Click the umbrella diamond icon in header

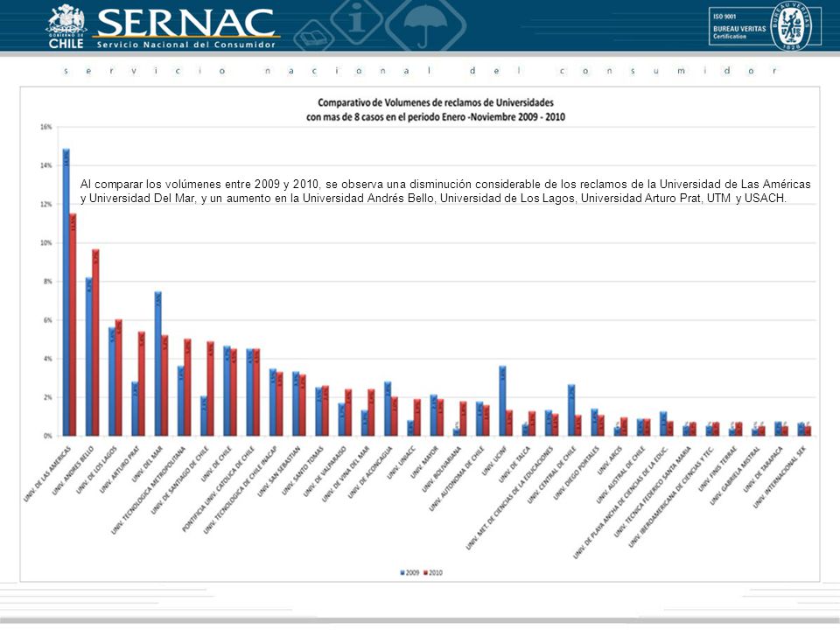point(425,25)
